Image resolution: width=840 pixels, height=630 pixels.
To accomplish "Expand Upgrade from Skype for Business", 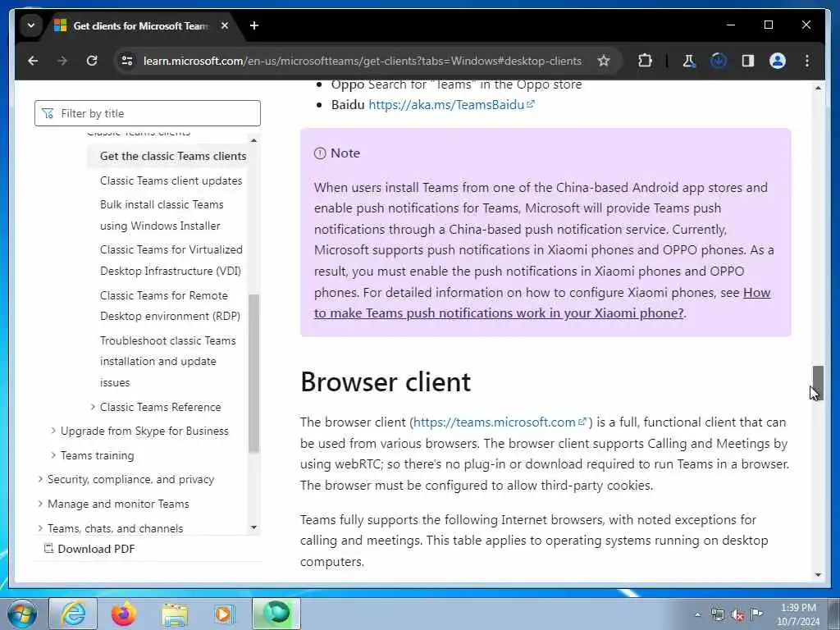I will tap(53, 431).
